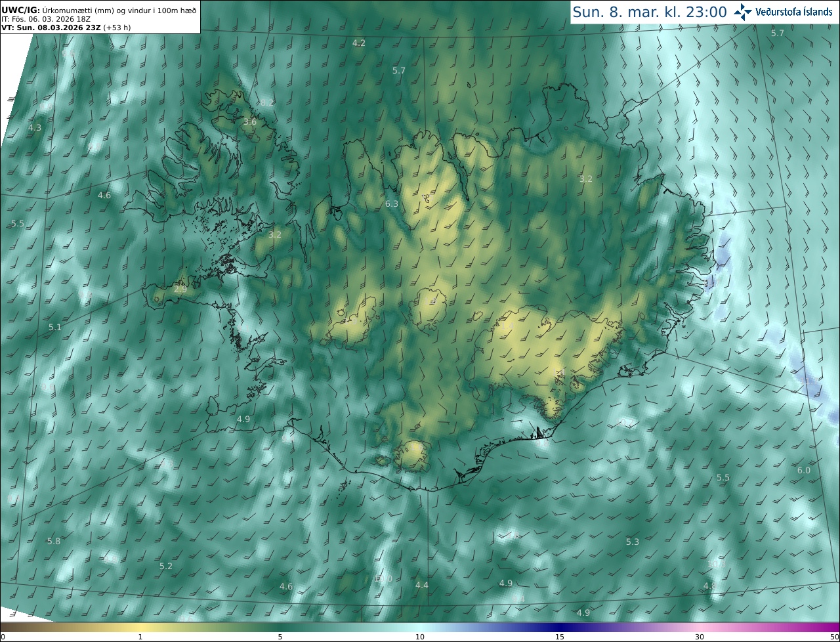Click the 6.0 value label on the map
840x642 pixels.
click(804, 470)
